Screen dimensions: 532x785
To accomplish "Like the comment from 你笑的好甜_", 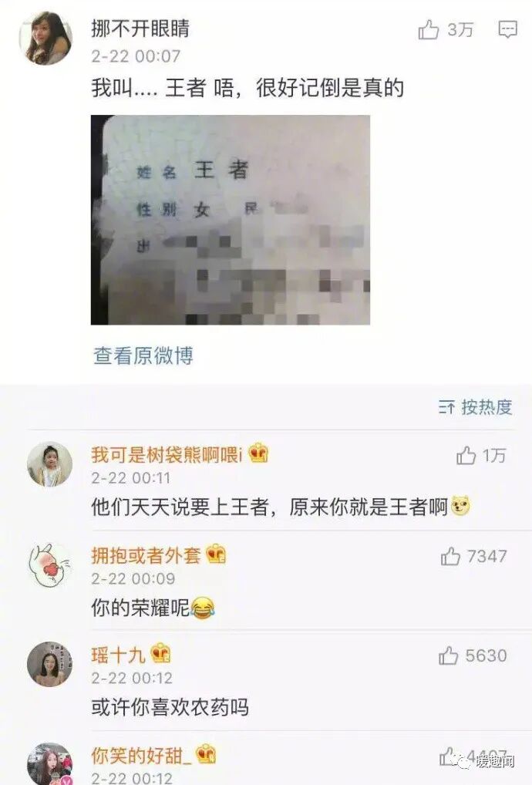I will pos(449,756).
